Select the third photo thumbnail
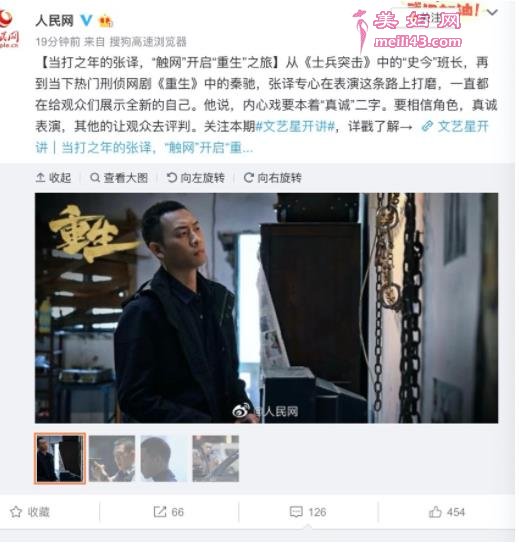519x544 pixels. click(164, 458)
